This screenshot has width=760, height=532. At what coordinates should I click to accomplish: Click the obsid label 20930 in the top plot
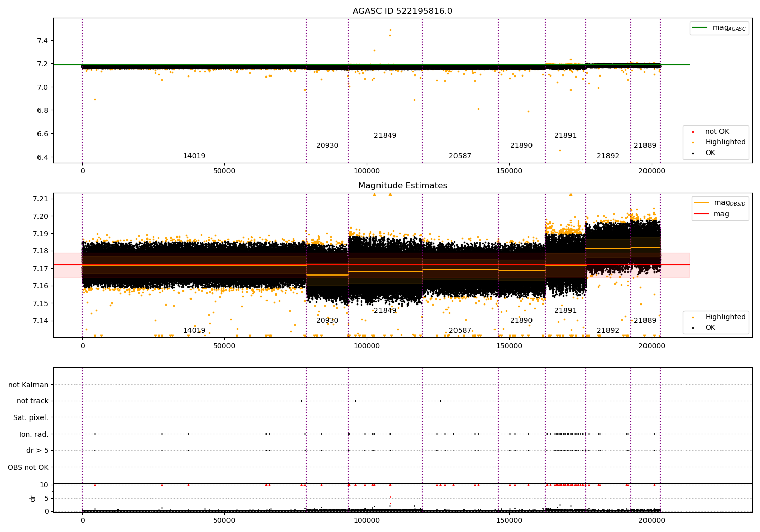pos(327,146)
